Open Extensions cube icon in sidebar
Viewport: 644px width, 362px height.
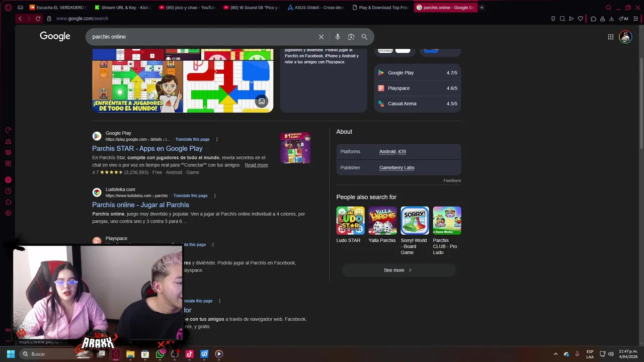[8, 202]
